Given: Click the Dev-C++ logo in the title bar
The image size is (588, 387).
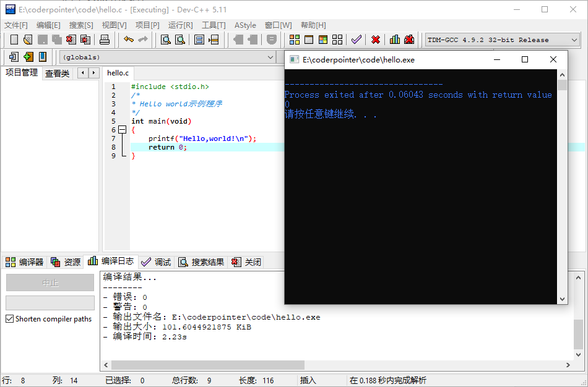Looking at the screenshot, I should (11, 9).
